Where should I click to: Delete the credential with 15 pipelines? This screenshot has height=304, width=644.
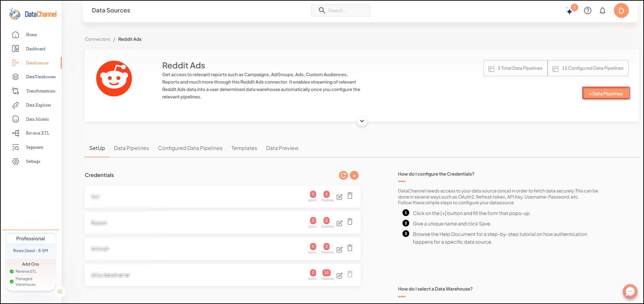pyautogui.click(x=350, y=274)
